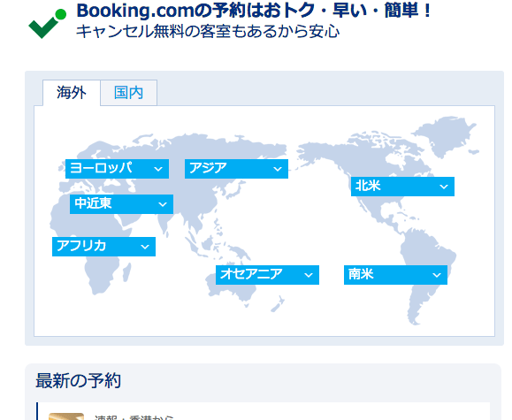The height and width of the screenshot is (420, 512).
Task: Open the アジア region dropdown
Action: tap(236, 169)
